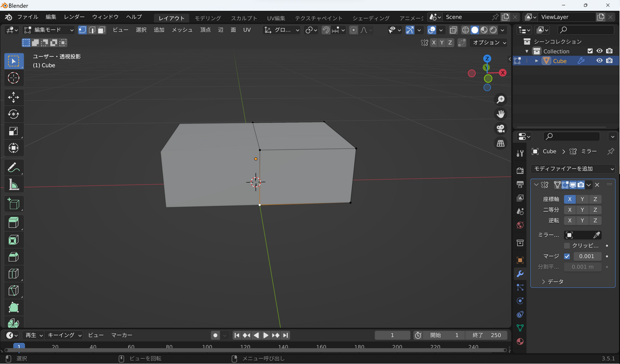Open the Global transform orientation dropdown

pos(282,30)
